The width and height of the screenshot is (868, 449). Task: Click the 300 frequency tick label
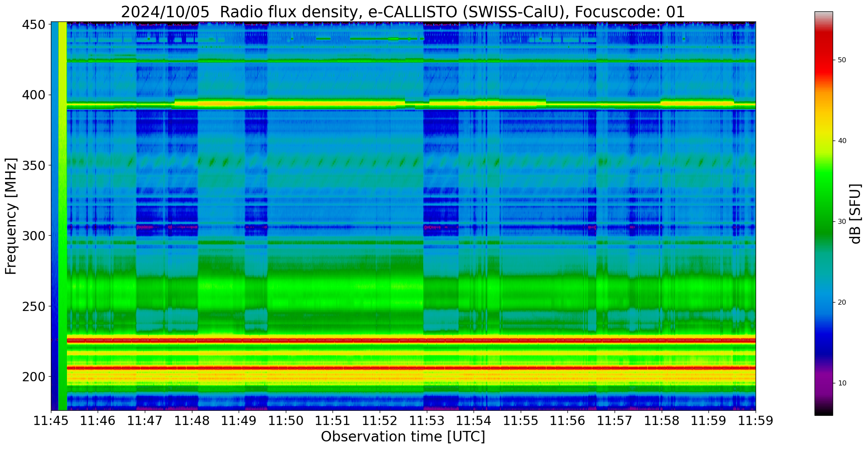(34, 236)
